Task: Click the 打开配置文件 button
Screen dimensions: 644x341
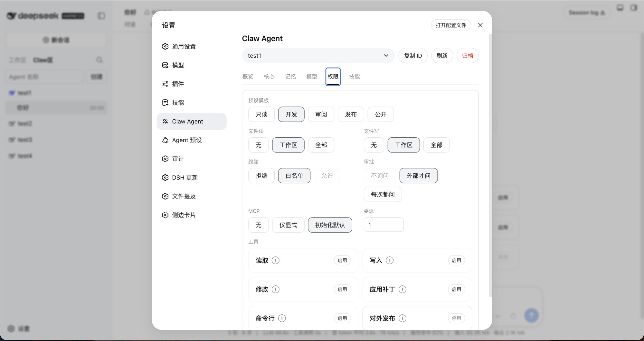Action: (451, 25)
